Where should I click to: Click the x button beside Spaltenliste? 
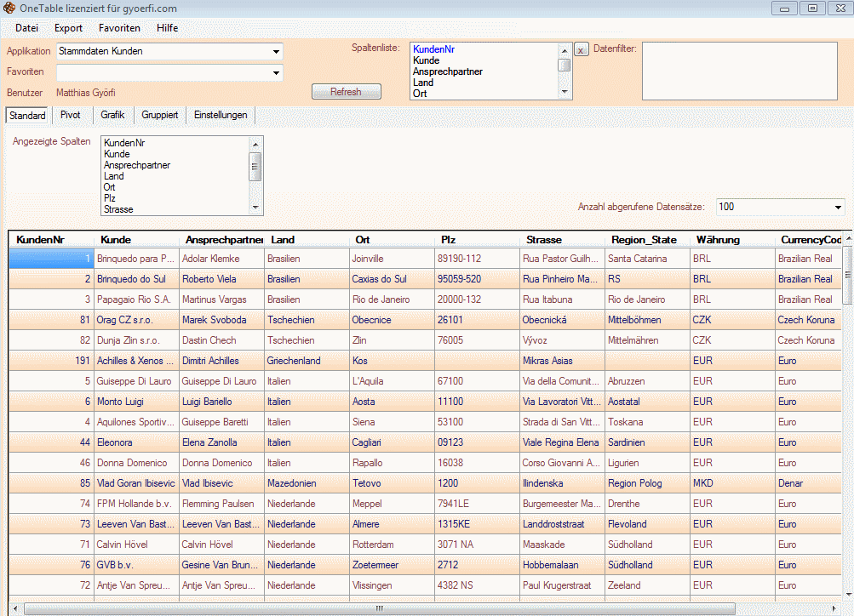(581, 50)
